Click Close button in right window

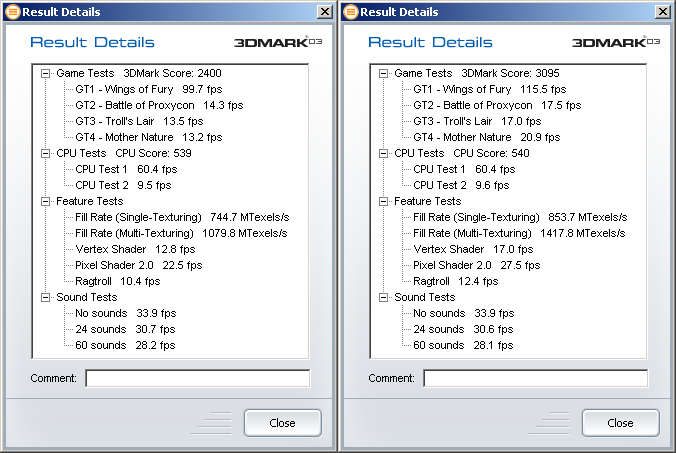point(621,423)
